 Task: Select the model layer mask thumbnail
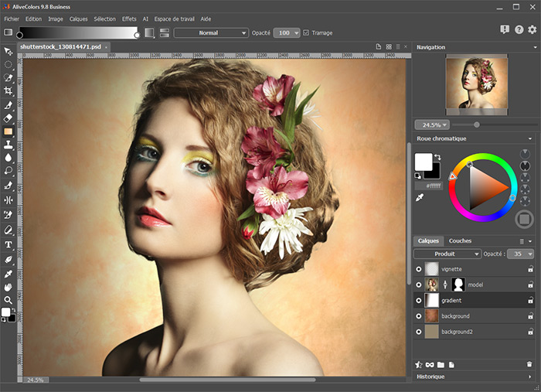tap(458, 285)
